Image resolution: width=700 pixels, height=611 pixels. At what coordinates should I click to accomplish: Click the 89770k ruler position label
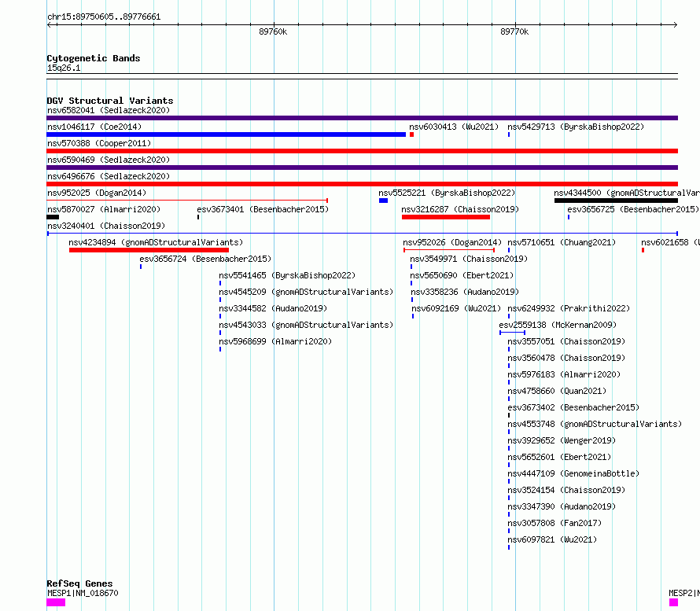point(514,31)
